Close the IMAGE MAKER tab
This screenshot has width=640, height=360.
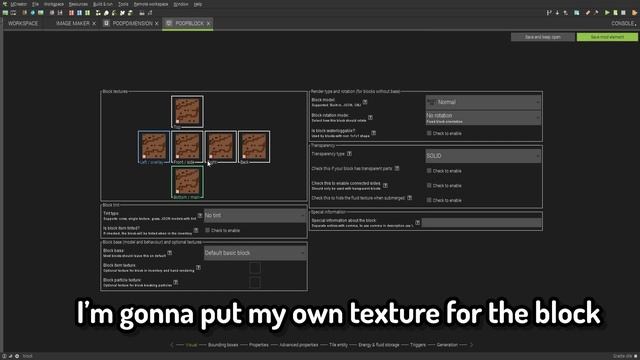point(94,24)
